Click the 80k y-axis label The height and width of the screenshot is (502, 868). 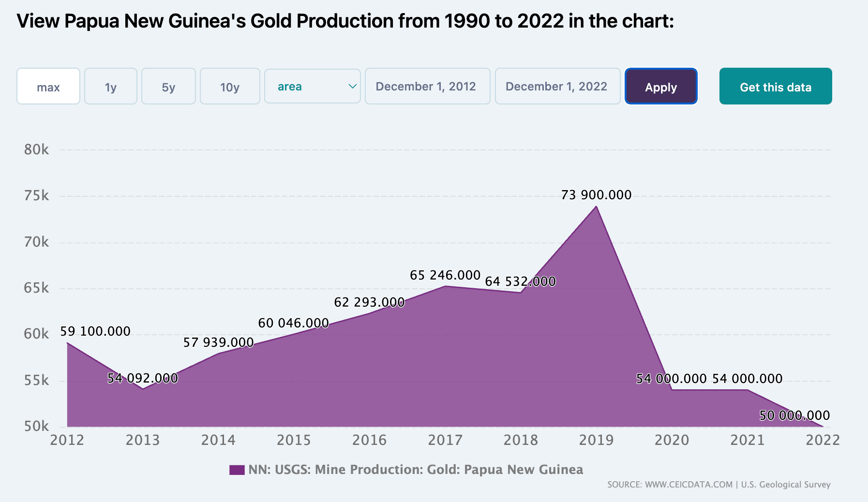37,149
